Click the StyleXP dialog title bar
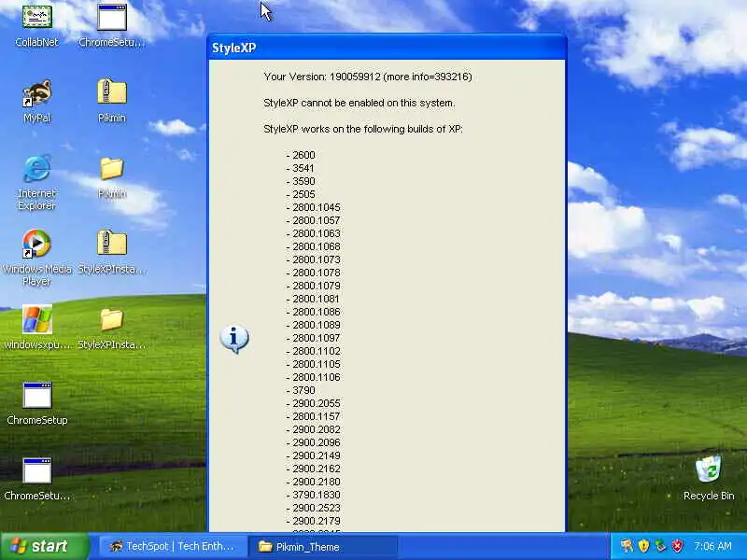 387,48
